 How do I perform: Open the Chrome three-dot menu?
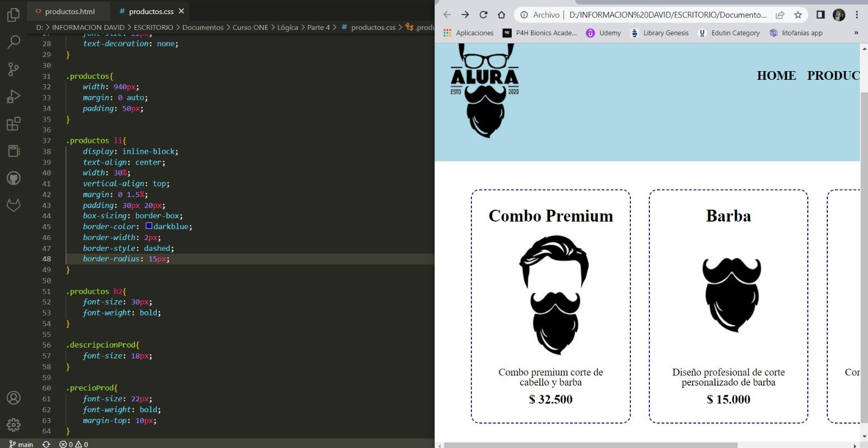pos(857,15)
